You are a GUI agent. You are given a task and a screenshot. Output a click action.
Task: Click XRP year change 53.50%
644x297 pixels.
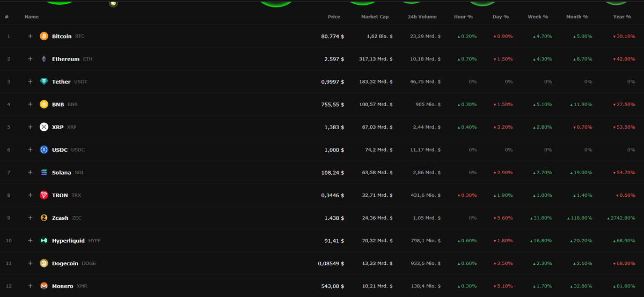click(x=624, y=127)
